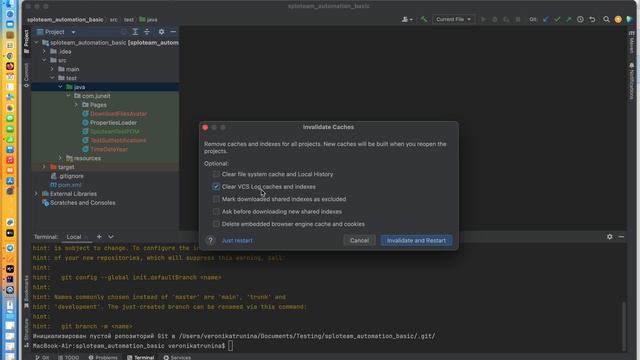Click the Git Update Project arrow icon
This screenshot has height=360, width=640.
point(546,19)
